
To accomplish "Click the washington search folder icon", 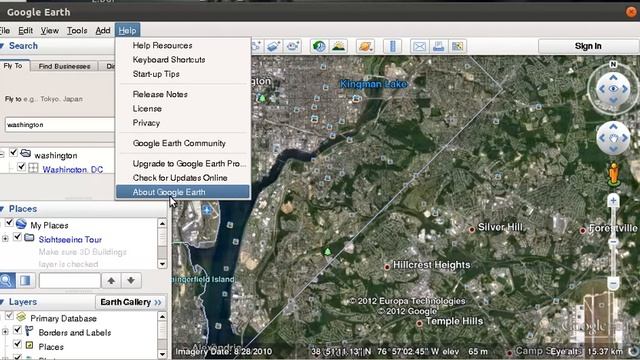I will tap(25, 153).
